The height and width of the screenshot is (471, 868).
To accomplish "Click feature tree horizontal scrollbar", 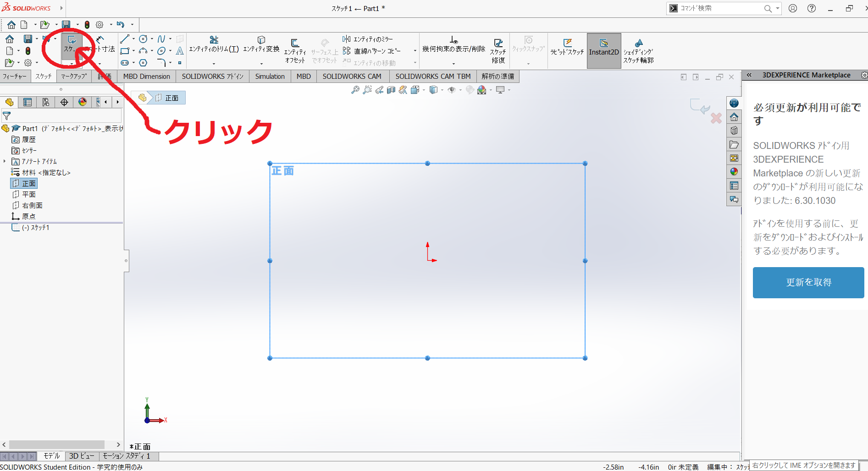I will [57, 444].
